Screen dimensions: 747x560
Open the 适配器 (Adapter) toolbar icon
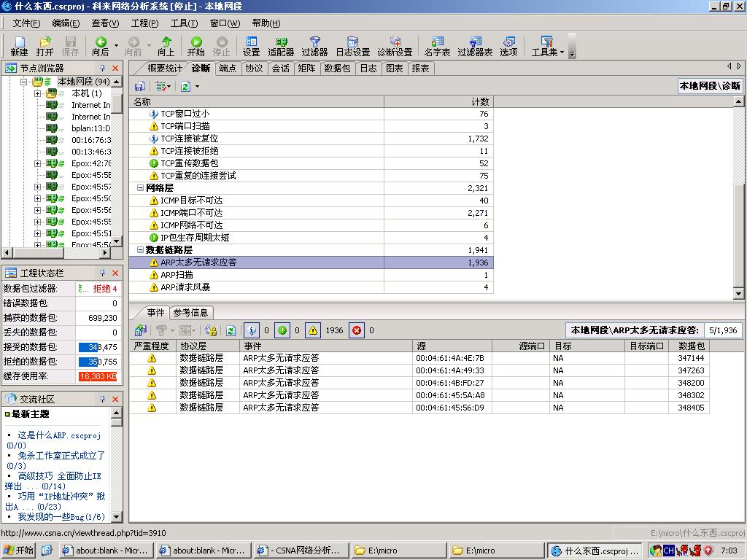coord(281,46)
